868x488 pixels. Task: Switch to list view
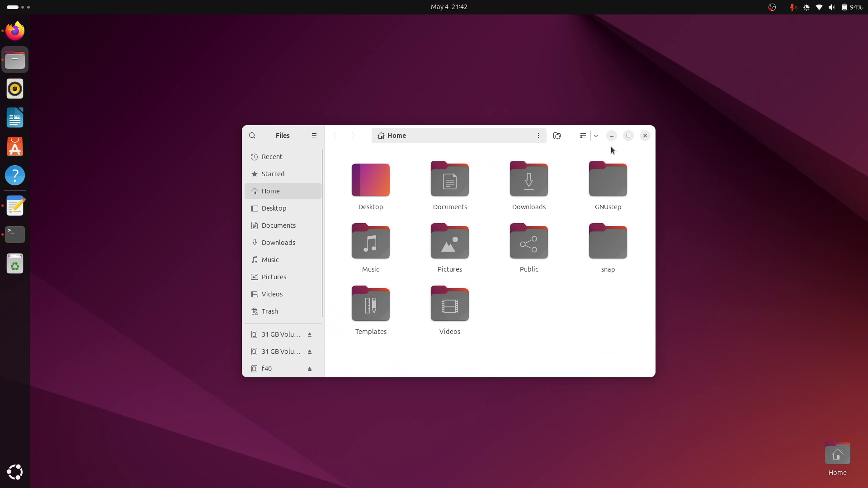coord(583,136)
